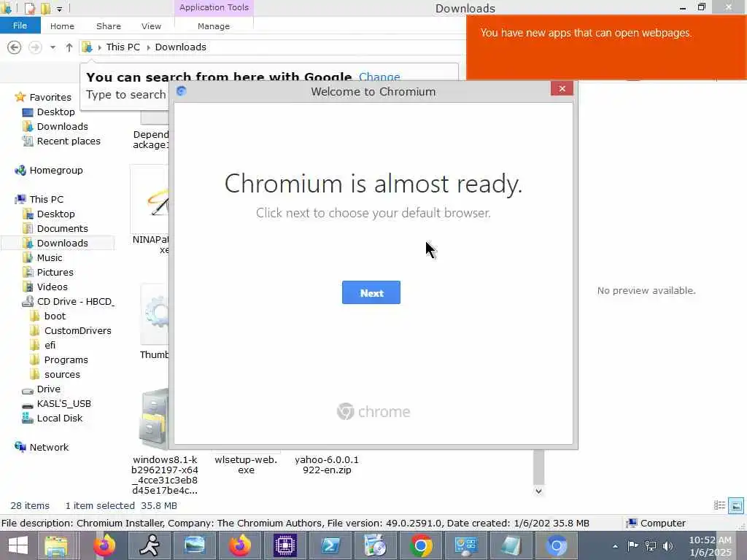Click the Forward navigation arrow in Explorer
This screenshot has width=747, height=560.
[x=35, y=47]
